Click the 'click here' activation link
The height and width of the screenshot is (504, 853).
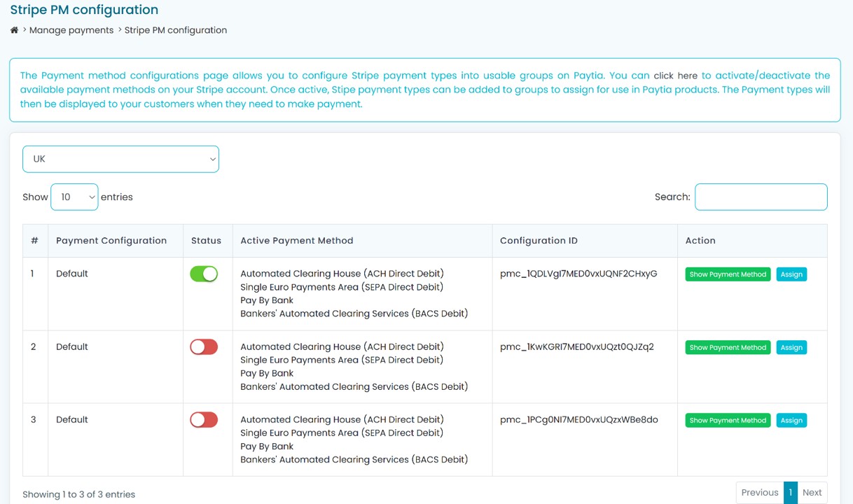pos(675,76)
